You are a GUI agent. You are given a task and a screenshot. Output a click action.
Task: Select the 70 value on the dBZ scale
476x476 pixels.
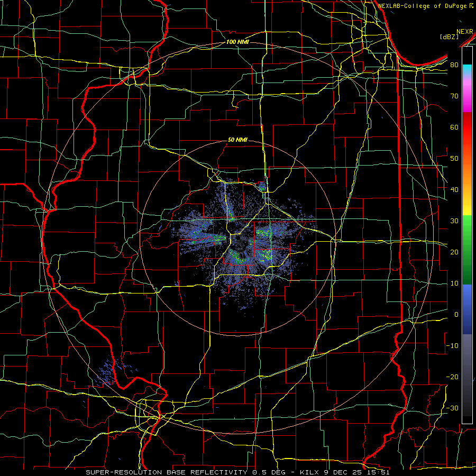click(x=454, y=96)
